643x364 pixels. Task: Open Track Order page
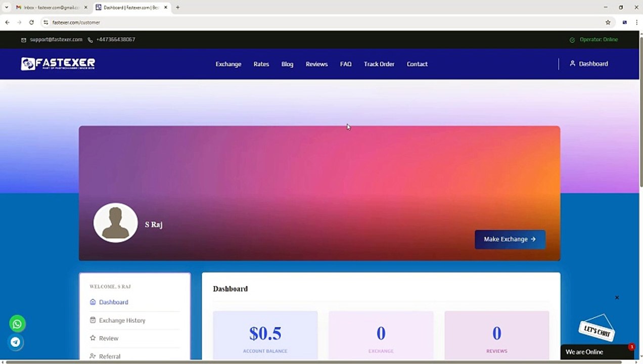tap(379, 64)
